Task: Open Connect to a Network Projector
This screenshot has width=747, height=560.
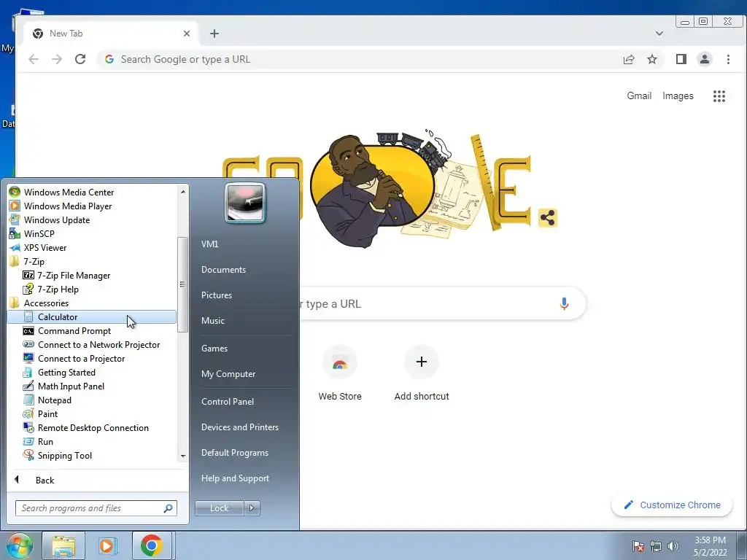Action: click(x=91, y=345)
